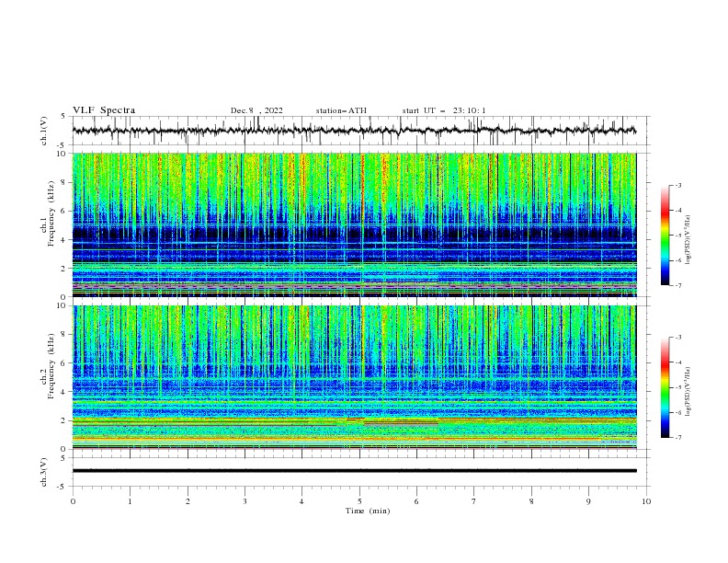Select the "start UT = 23:10:1" text
This screenshot has width=728, height=563.
coord(444,110)
